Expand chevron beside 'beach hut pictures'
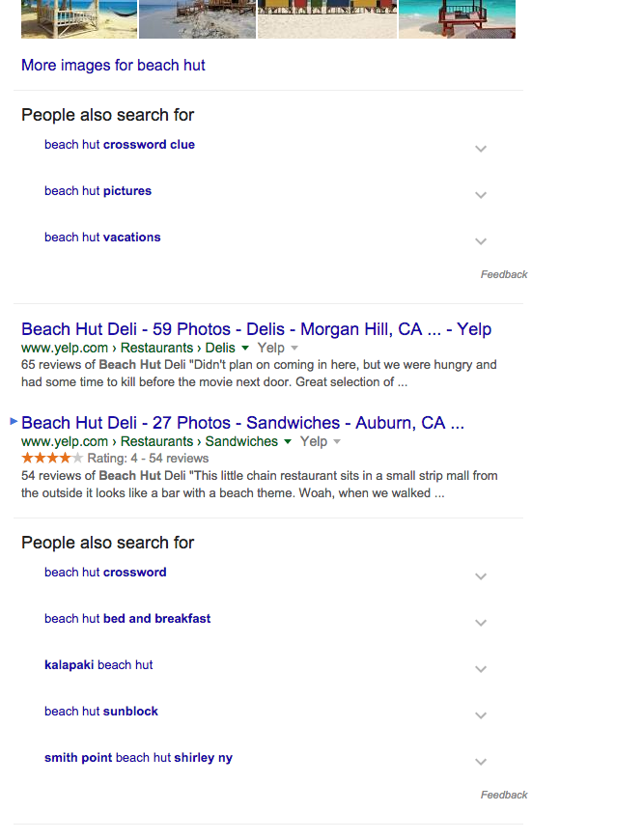This screenshot has height=840, width=644. coord(481,195)
